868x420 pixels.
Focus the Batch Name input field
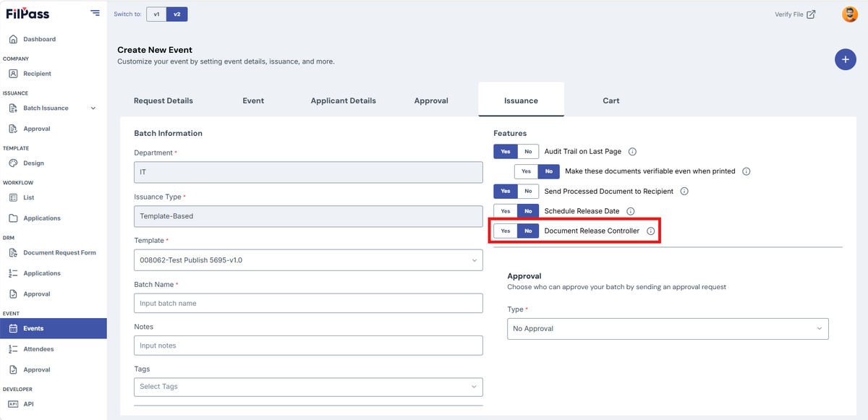tap(308, 303)
